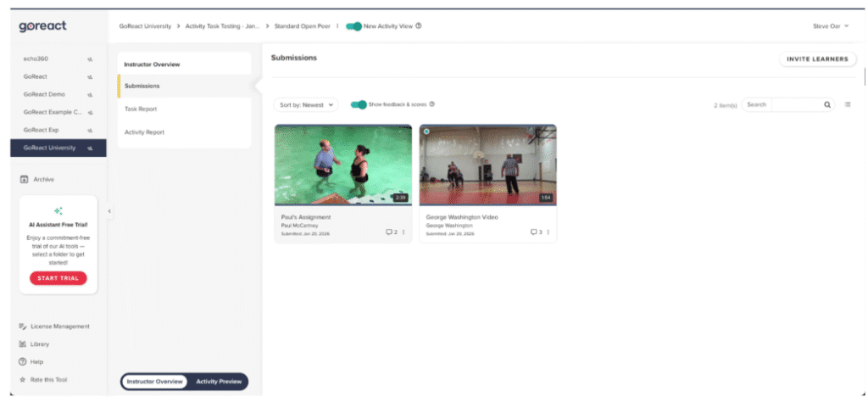Click the search magnifier icon
The height and width of the screenshot is (397, 868).
[x=827, y=104]
